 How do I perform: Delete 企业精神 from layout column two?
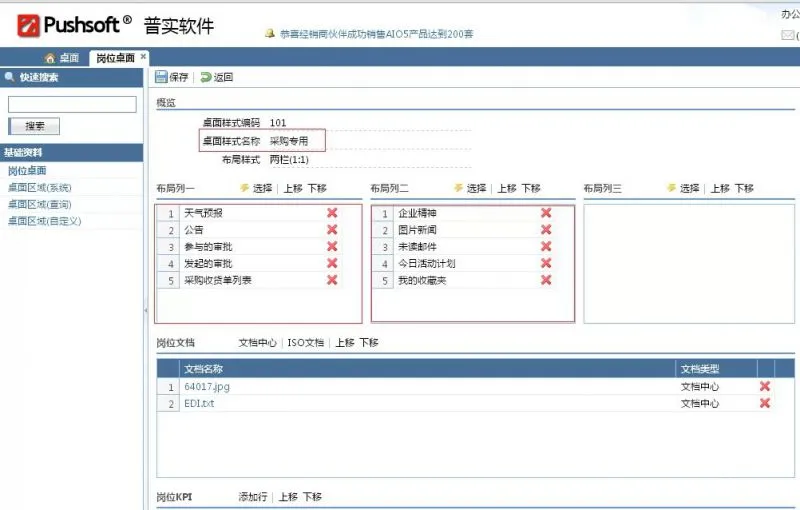[546, 213]
